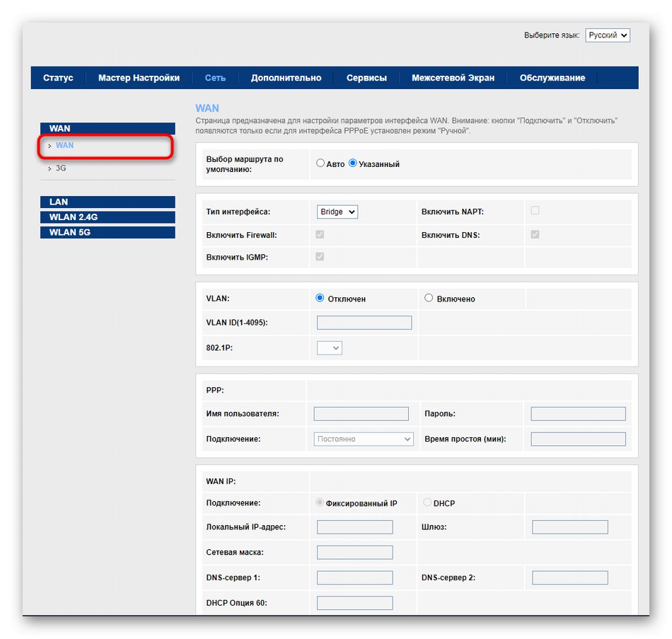Select Фиксированный IP radio button
Viewport: 672px width, 639px height.
pyautogui.click(x=320, y=502)
